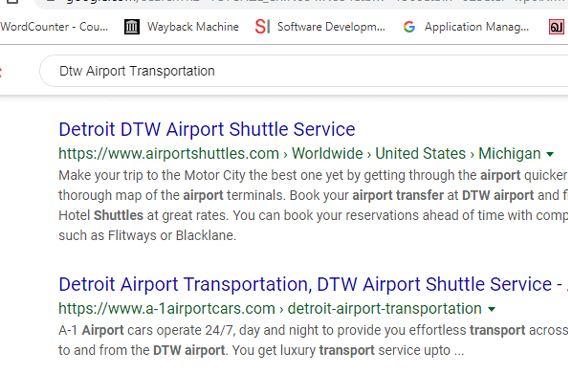568x375 pixels.
Task: Expand dropdown arrow after detroit-airport-transportation
Action: [492, 309]
